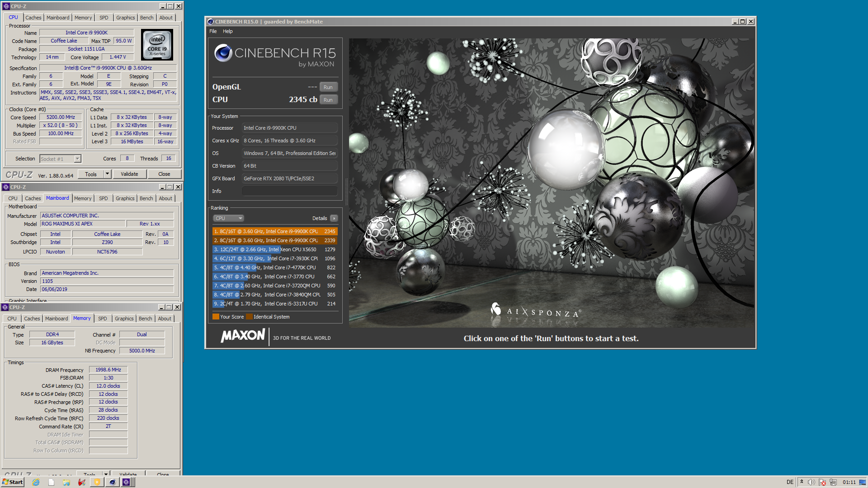Open Internet Explorer from the taskbar

point(36,482)
